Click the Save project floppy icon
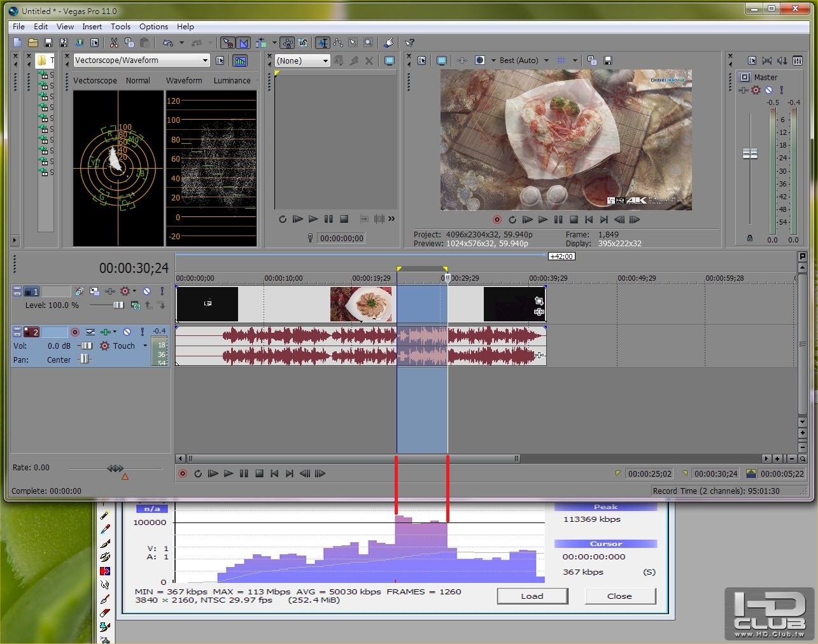 coord(48,43)
